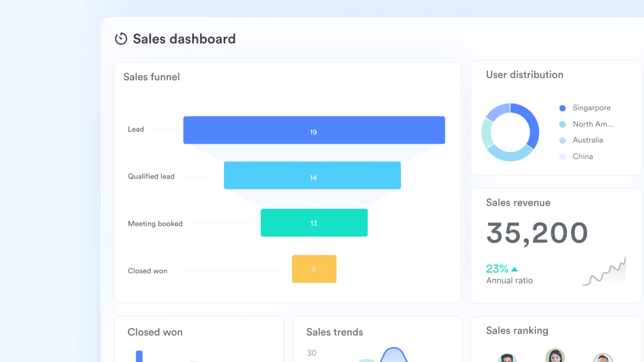
Task: Click the Sales funnel card heading
Action: pos(151,77)
